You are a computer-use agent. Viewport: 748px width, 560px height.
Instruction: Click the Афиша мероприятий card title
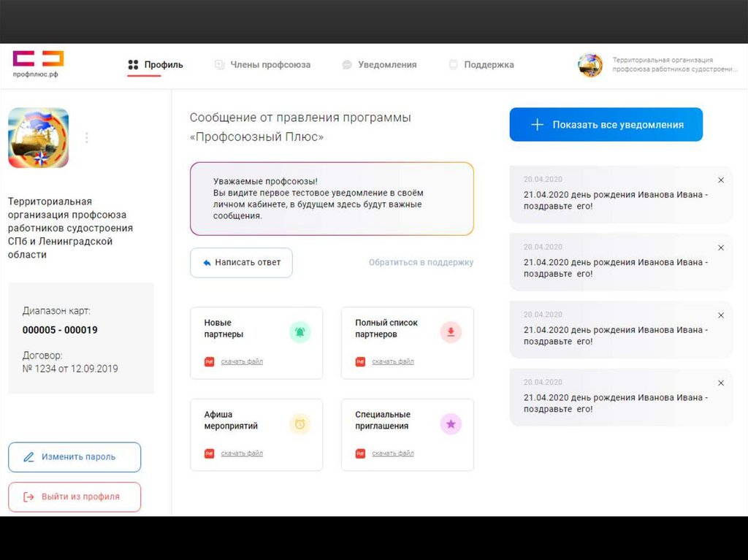click(x=231, y=421)
